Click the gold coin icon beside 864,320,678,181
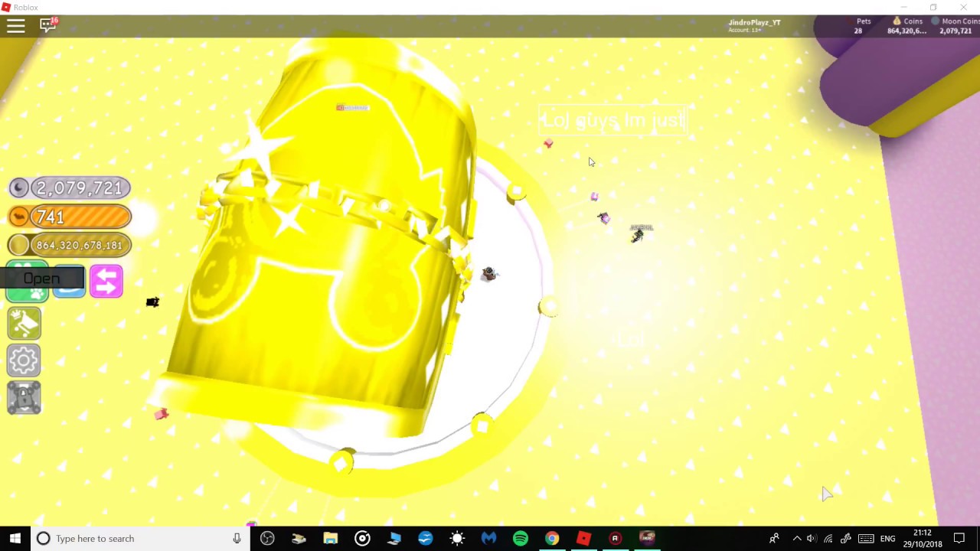This screenshot has width=980, height=551. pyautogui.click(x=19, y=245)
